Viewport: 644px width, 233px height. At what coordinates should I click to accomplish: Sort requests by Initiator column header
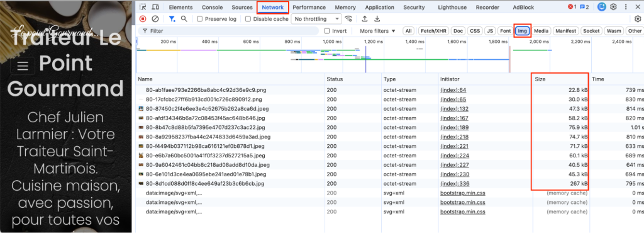coord(485,79)
